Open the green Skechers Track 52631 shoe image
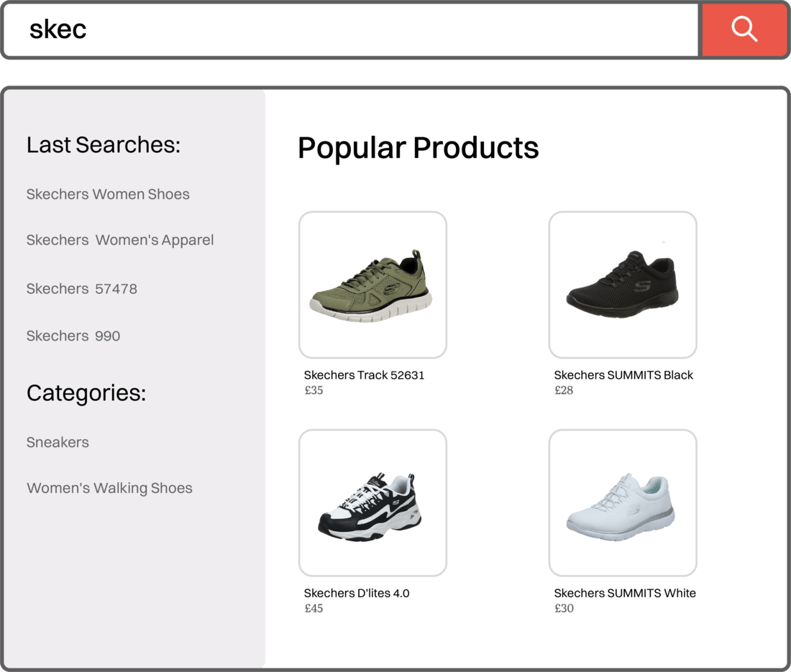The width and height of the screenshot is (791, 672). [372, 285]
